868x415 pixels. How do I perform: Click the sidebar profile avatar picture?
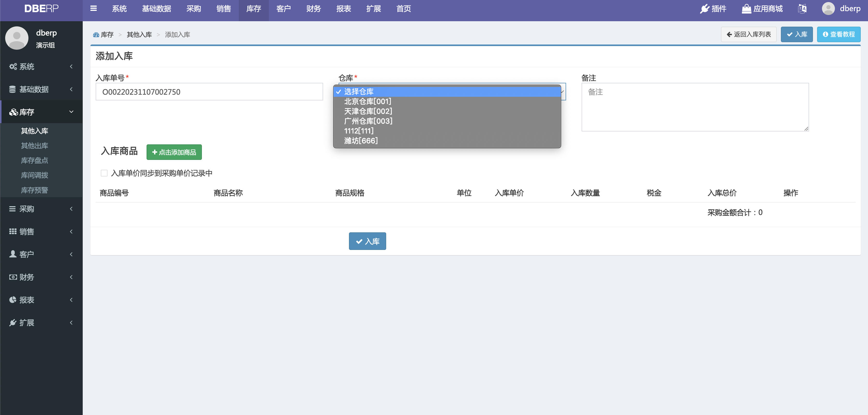click(x=17, y=38)
